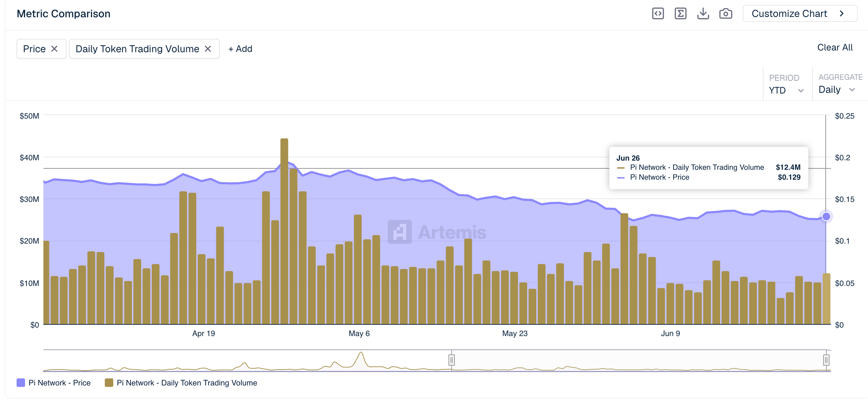Image resolution: width=868 pixels, height=401 pixels.
Task: Click the $50M left axis label
Action: pos(29,116)
